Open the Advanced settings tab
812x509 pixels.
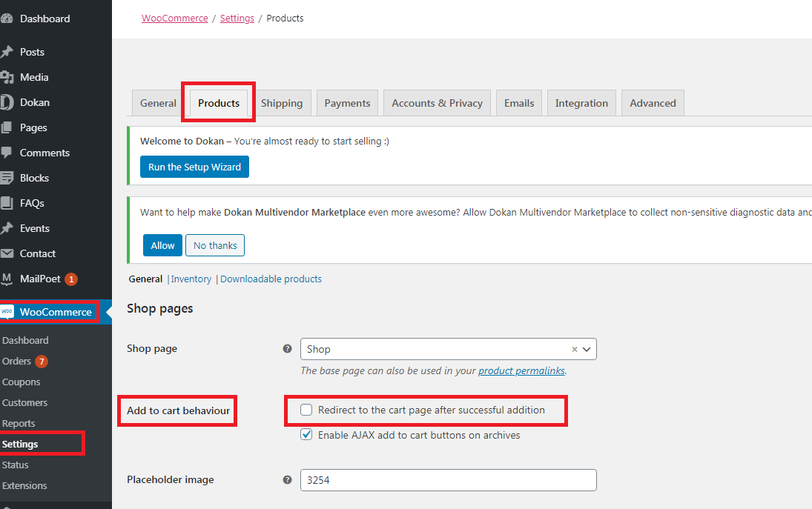(653, 103)
